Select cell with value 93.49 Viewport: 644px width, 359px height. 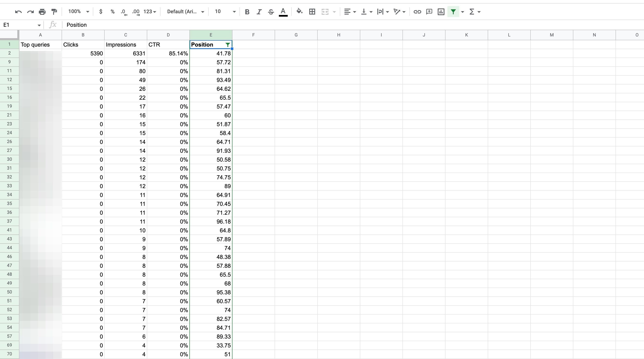click(211, 80)
